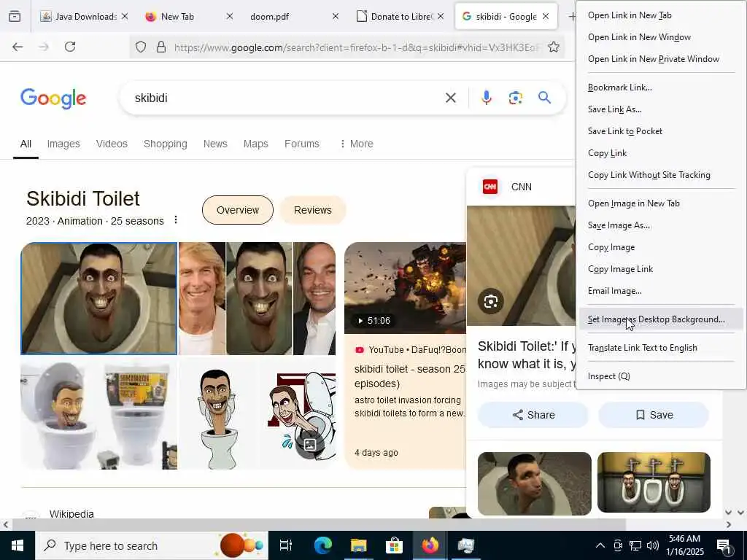The height and width of the screenshot is (560, 747).
Task: Open the Wikipedia search result
Action: [x=71, y=514]
